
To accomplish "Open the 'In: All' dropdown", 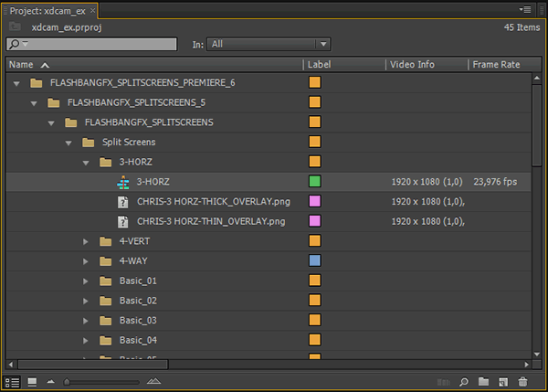I will (x=269, y=44).
